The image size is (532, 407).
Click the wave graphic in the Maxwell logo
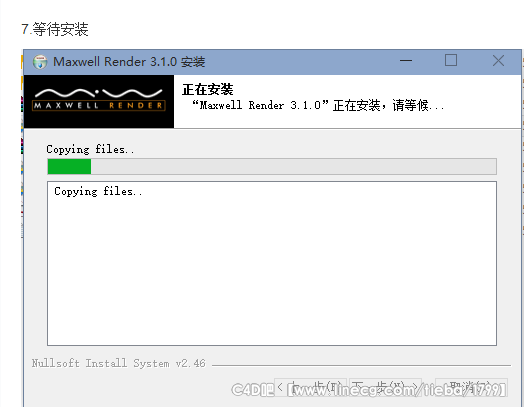99,93
